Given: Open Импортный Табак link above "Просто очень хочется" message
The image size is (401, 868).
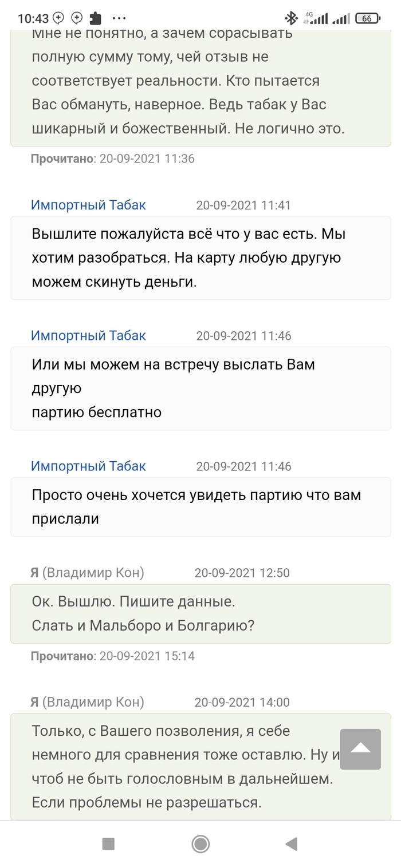Looking at the screenshot, I should (x=88, y=466).
